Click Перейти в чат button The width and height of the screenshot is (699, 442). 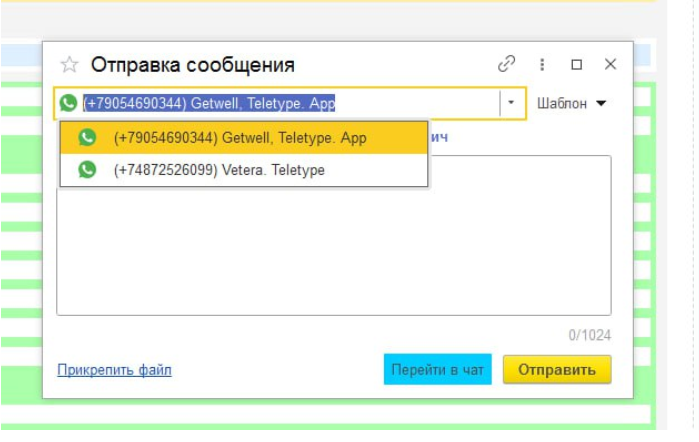point(437,369)
